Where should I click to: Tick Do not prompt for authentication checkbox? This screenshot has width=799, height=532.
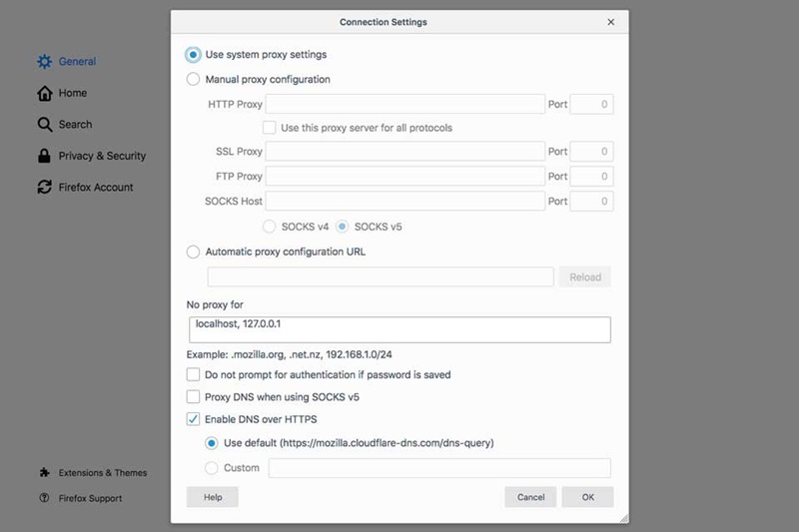click(193, 374)
